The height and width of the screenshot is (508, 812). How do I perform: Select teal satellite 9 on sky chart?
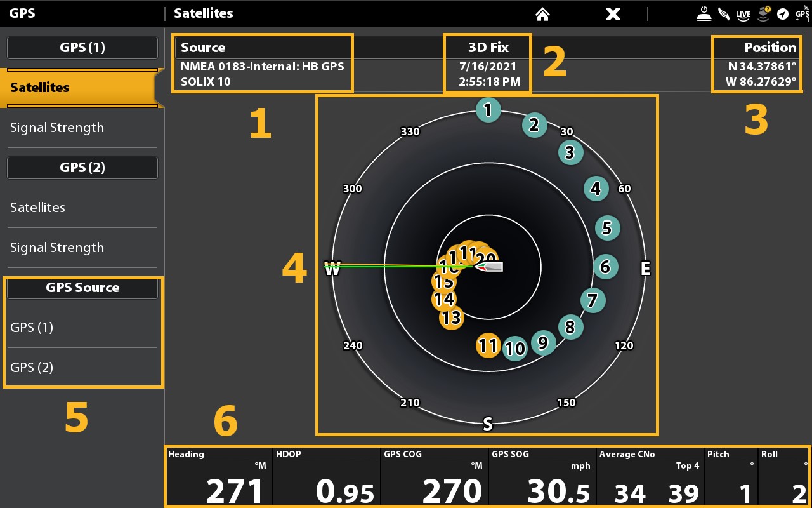(x=542, y=343)
